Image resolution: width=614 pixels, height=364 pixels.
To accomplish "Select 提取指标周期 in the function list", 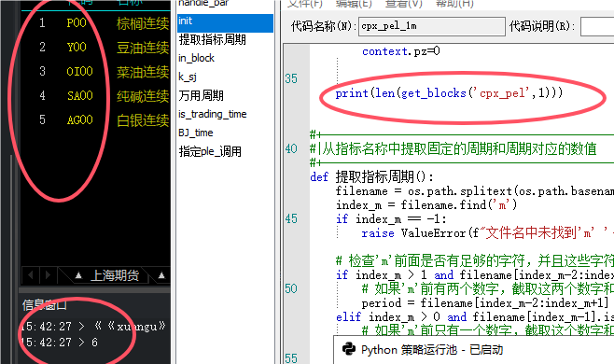I will [x=212, y=39].
